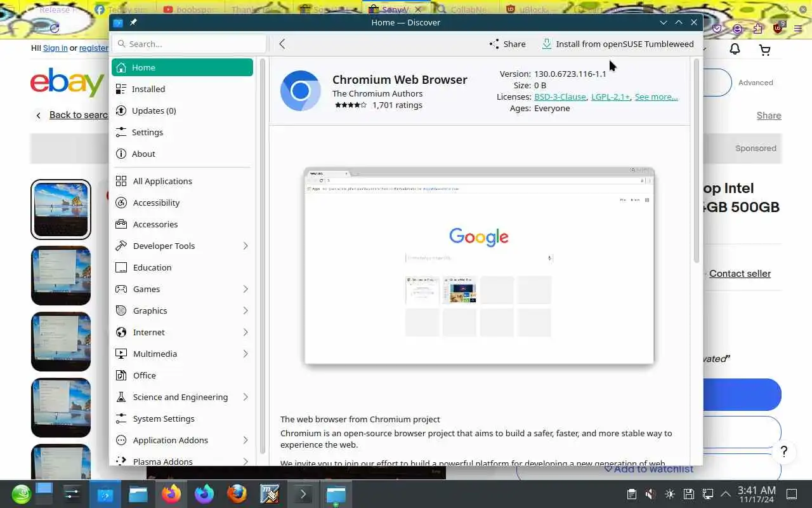Click the eBay help question mark button
Image resolution: width=812 pixels, height=508 pixels.
pos(784,452)
